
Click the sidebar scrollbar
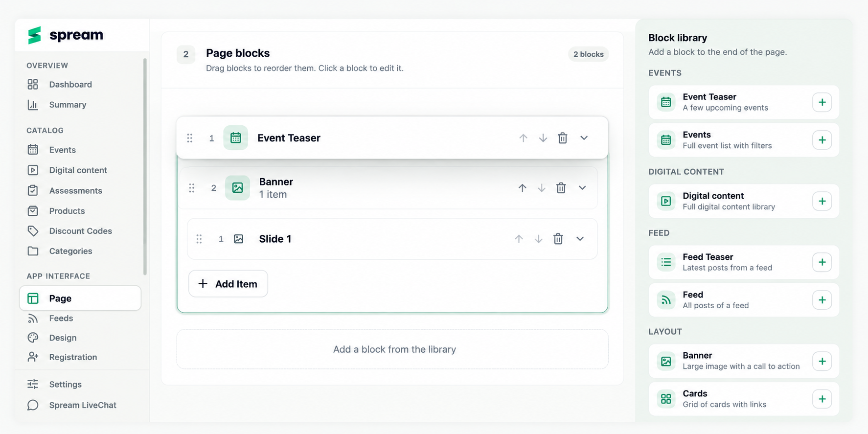[145, 166]
